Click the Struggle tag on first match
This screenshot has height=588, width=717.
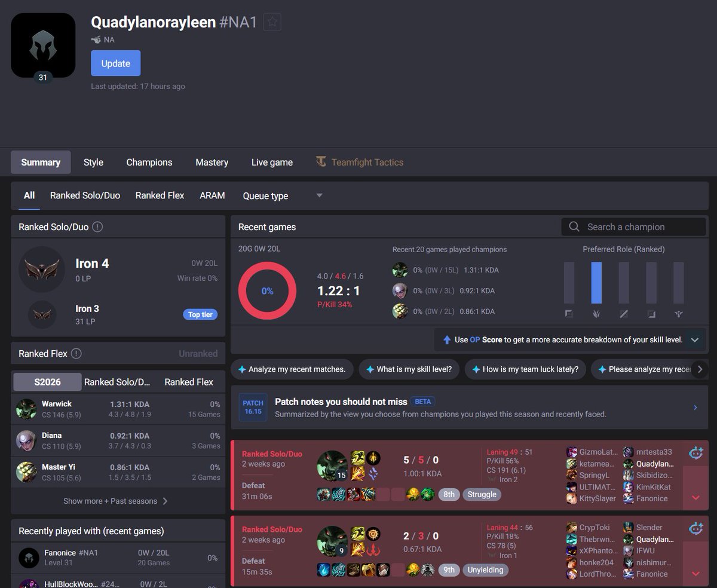[482, 494]
